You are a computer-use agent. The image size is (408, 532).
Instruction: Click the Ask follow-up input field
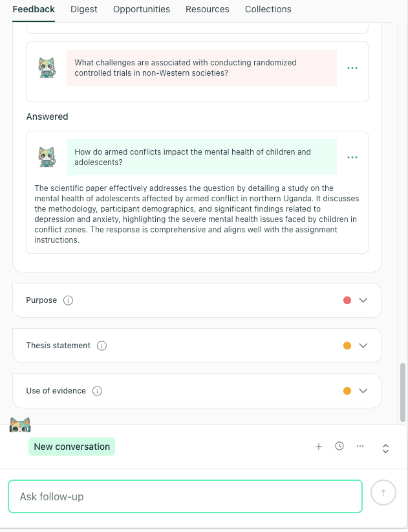[x=185, y=495]
